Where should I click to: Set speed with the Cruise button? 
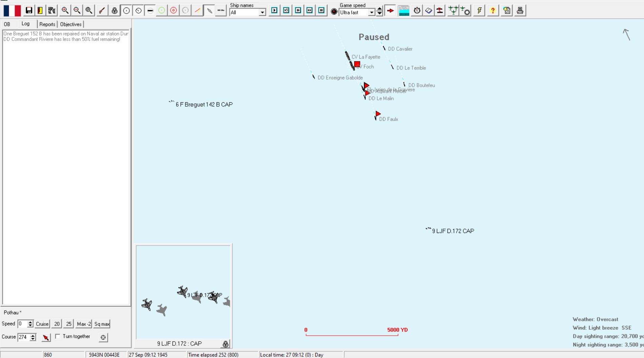point(42,324)
